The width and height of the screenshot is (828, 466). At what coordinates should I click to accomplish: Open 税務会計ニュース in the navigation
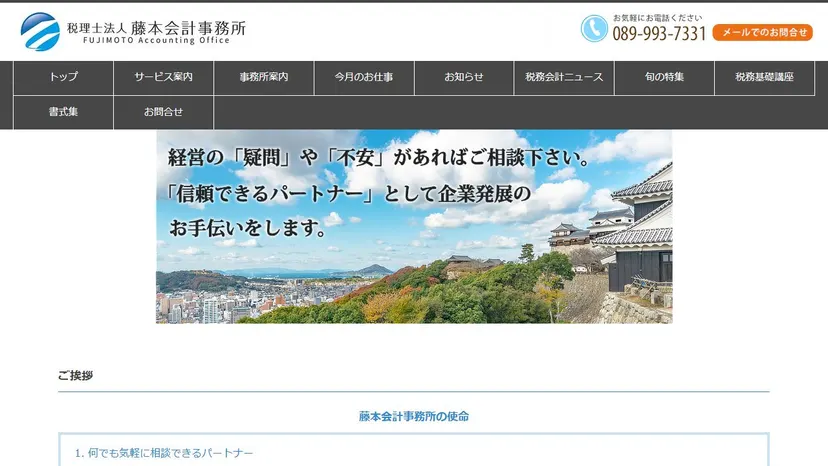click(x=564, y=77)
